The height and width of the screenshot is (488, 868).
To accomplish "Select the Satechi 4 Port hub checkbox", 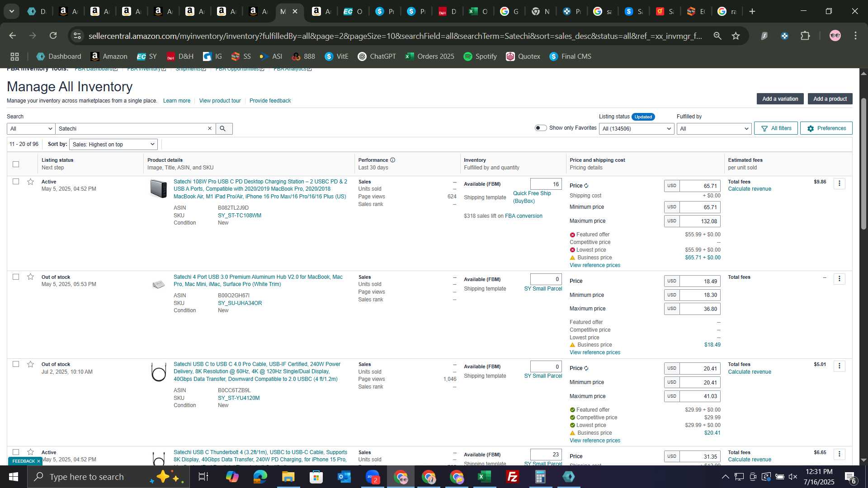I will click(x=16, y=277).
